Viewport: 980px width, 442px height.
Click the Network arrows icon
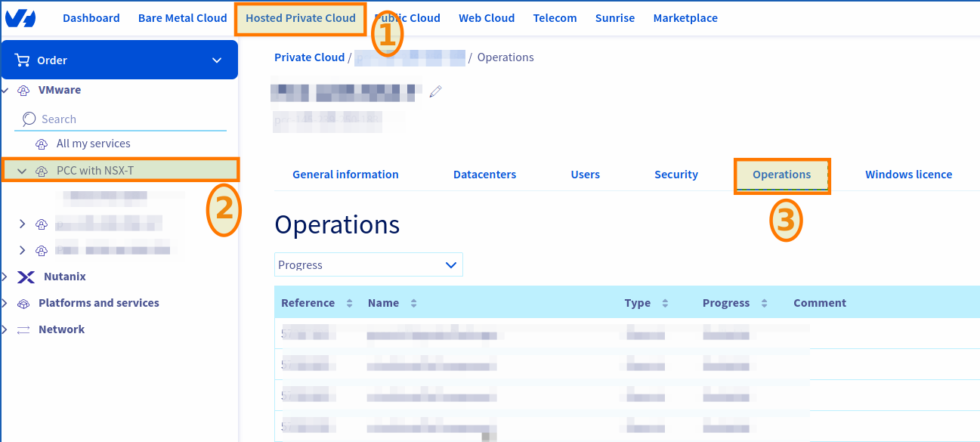click(23, 330)
